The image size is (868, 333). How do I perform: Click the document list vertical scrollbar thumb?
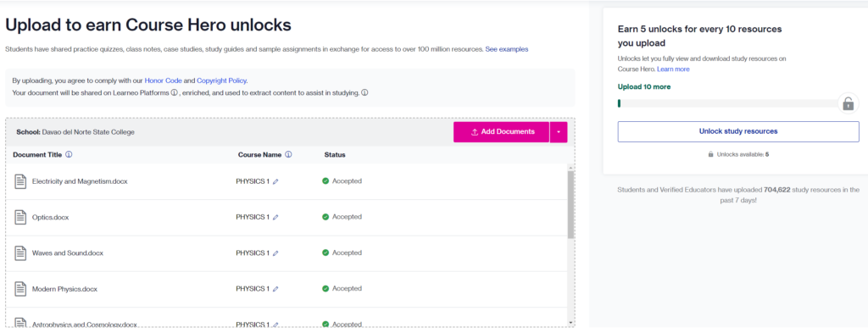pos(570,205)
